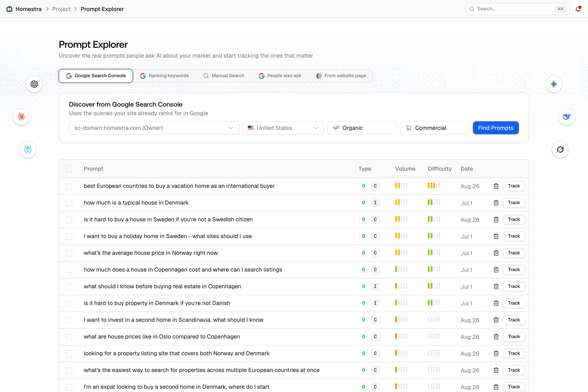Select checkbox for holiday home in Sweden
Viewport: 588px width, 392px height.
coord(69,236)
